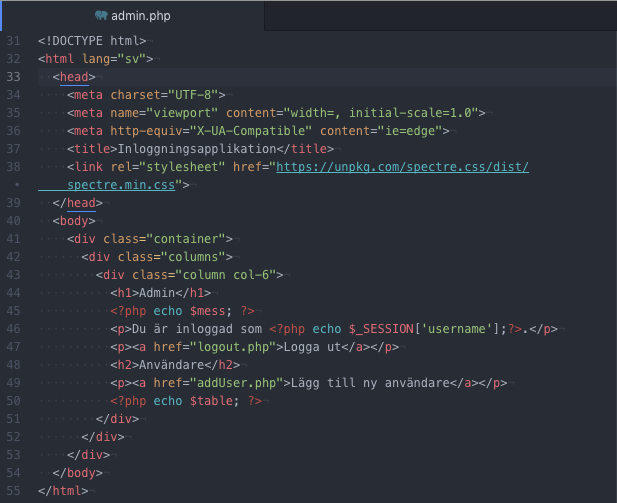This screenshot has width=617, height=503.
Task: Select the admin.php editor tab
Action: click(x=133, y=16)
